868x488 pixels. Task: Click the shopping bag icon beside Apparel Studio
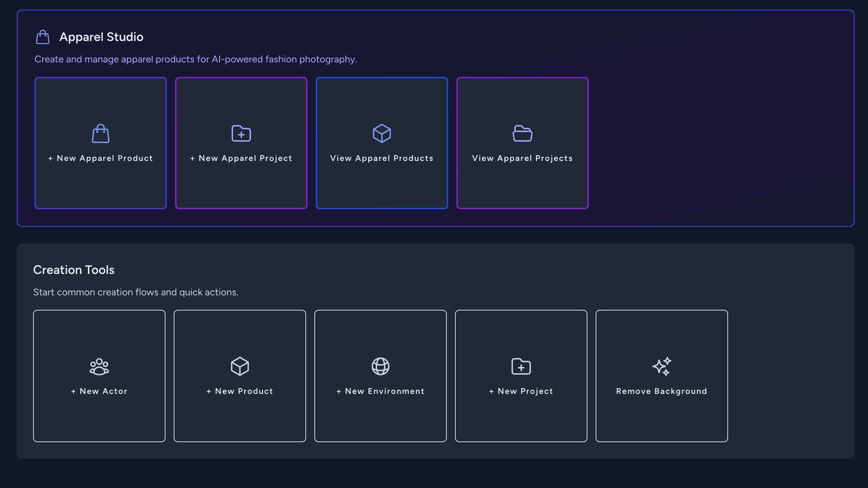[x=43, y=37]
